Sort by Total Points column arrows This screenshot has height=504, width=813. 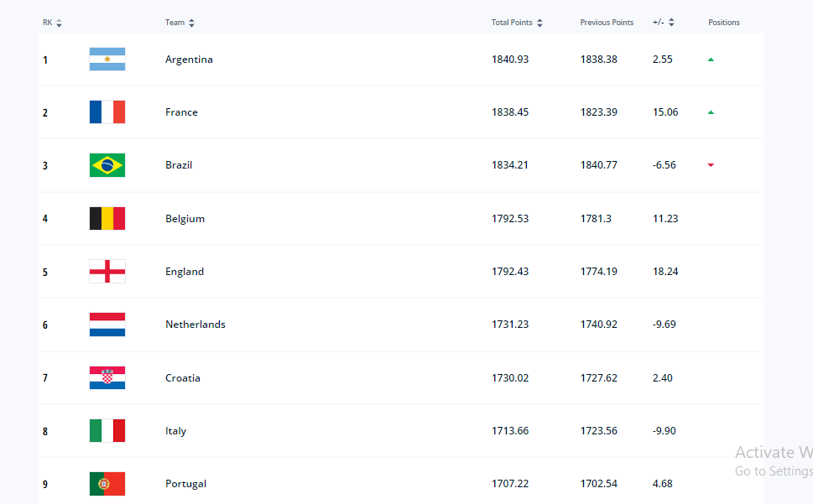coord(539,23)
